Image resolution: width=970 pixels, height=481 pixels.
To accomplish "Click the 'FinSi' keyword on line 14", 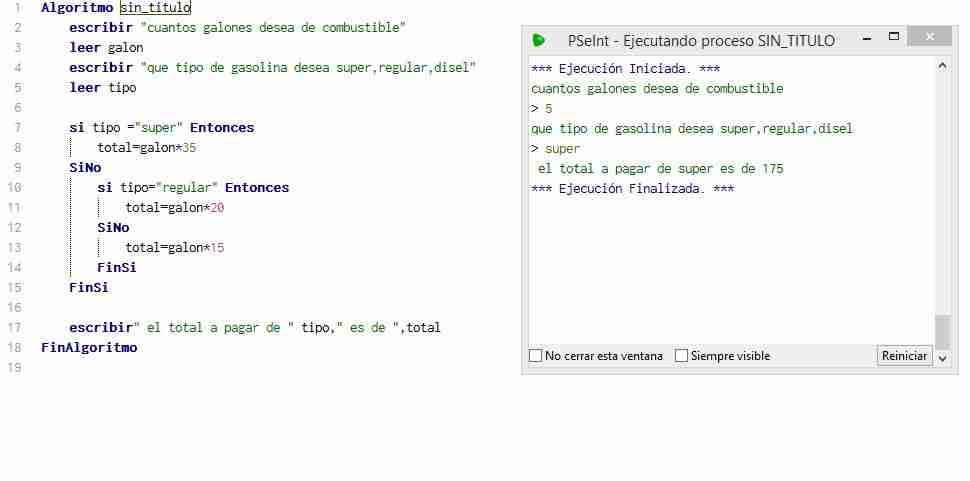I will pos(116,268).
